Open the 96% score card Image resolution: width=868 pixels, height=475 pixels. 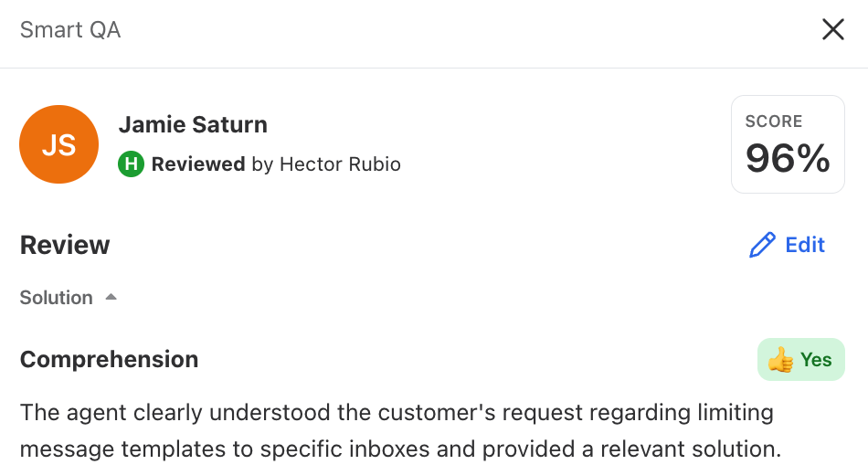[x=788, y=144]
